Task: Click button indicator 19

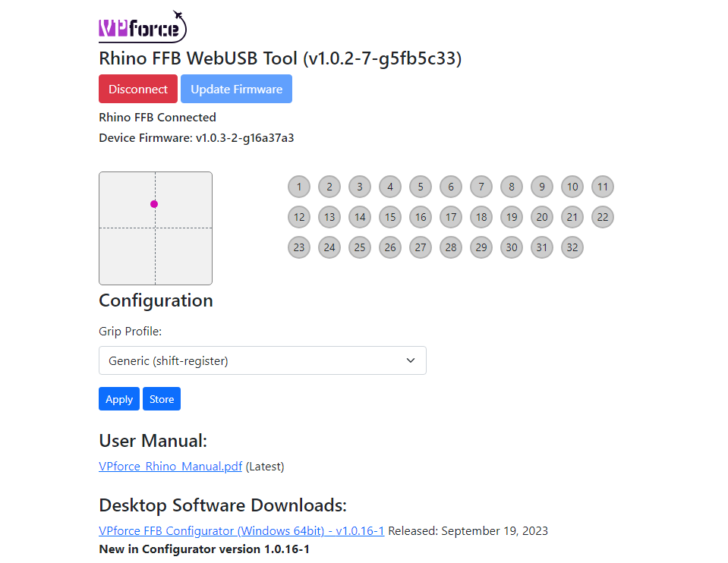Action: point(512,217)
